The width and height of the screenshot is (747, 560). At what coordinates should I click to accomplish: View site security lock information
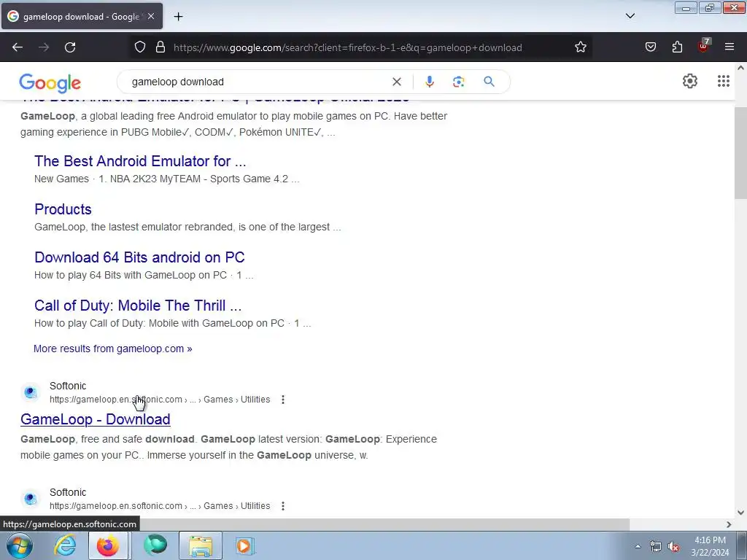pos(160,47)
